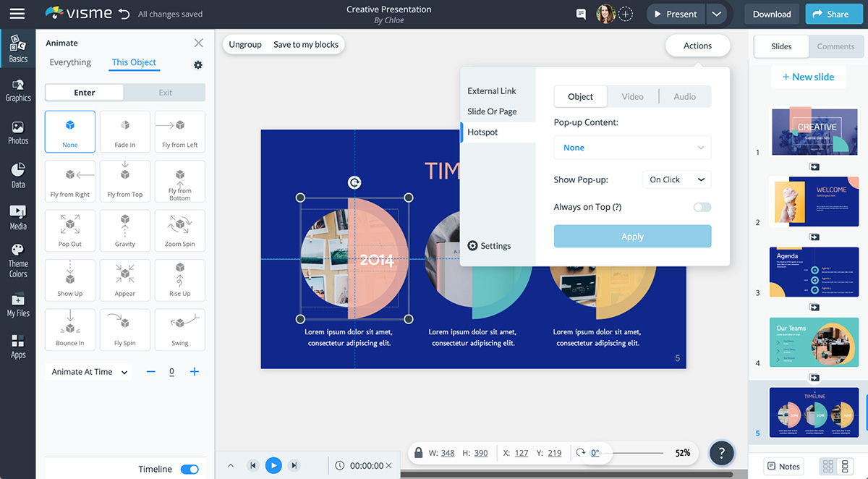Click the animation settings gear icon
Screen dimensions: 868x479
[x=198, y=65]
